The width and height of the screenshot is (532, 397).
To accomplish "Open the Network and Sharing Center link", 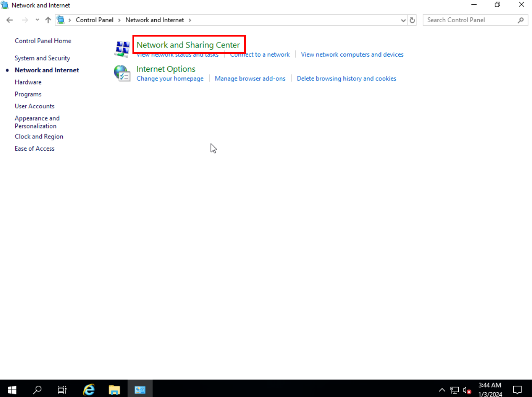I will 188,45.
